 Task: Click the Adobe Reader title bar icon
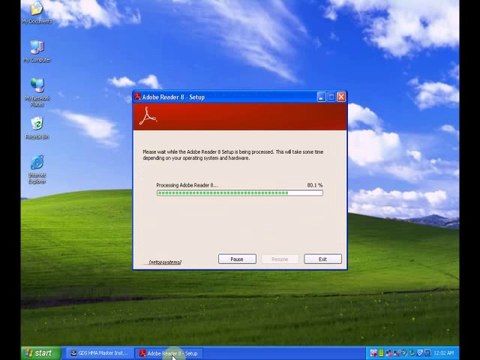(138, 97)
